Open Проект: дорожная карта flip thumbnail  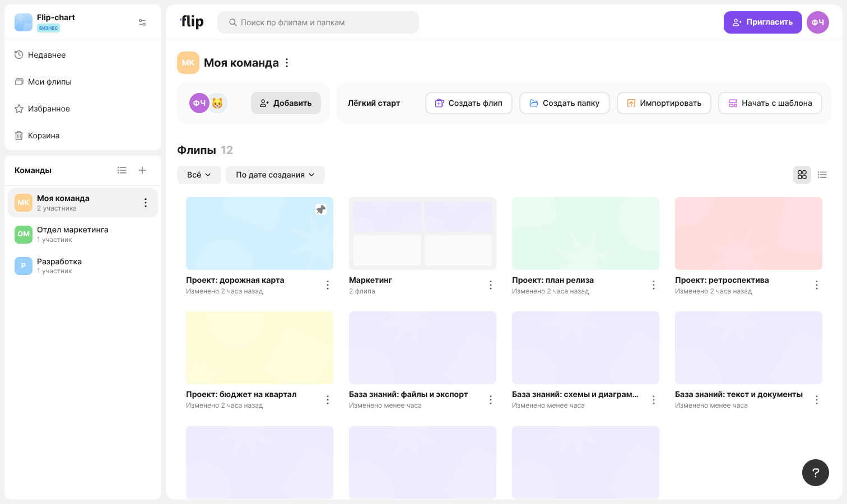point(259,234)
